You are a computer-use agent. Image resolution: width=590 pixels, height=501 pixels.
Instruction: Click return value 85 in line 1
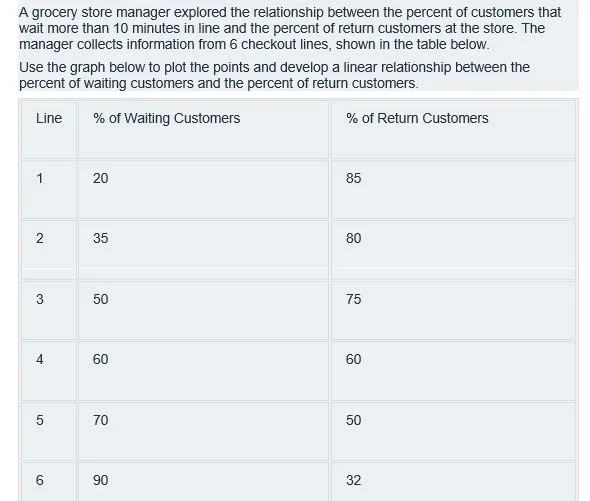(x=353, y=178)
